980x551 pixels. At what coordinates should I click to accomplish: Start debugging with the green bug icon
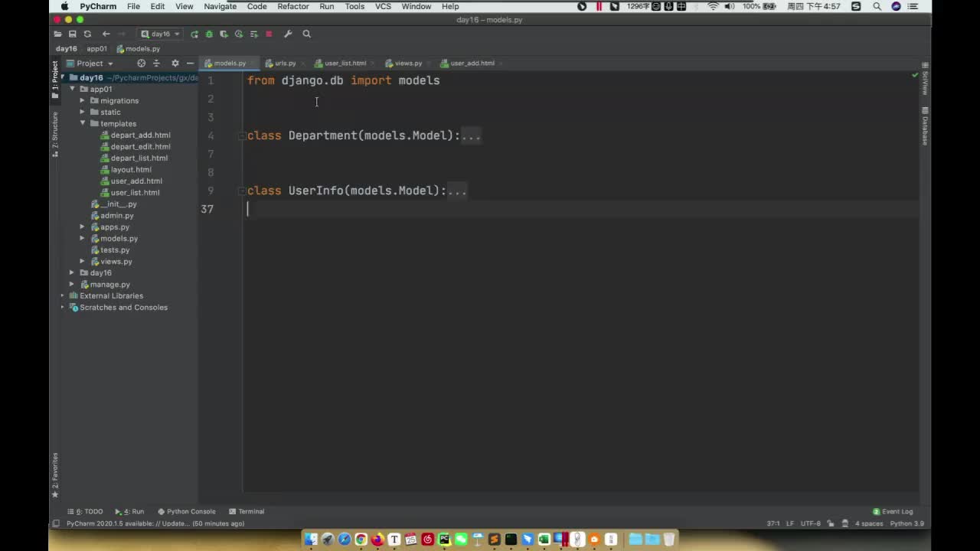coord(209,34)
